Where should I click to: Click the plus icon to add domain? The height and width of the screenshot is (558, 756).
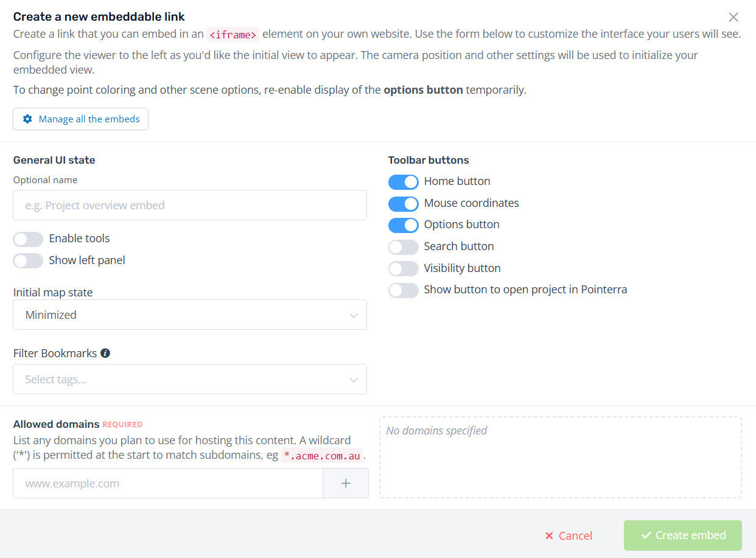[346, 483]
